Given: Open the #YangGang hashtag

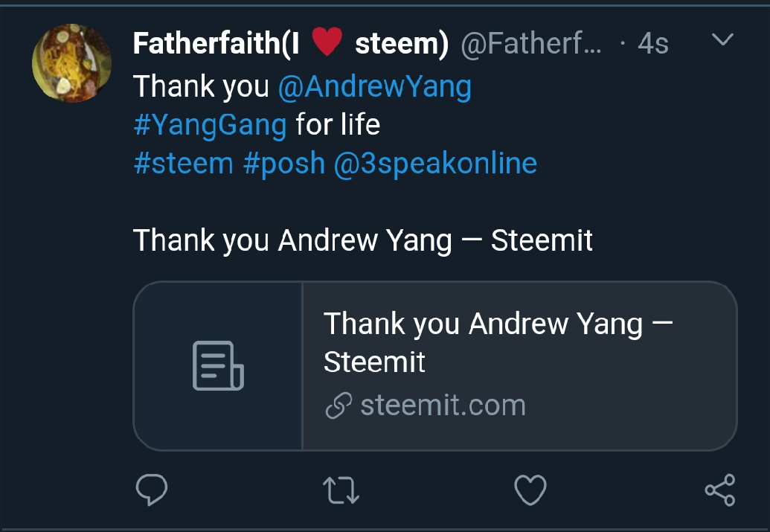Looking at the screenshot, I should click(211, 125).
